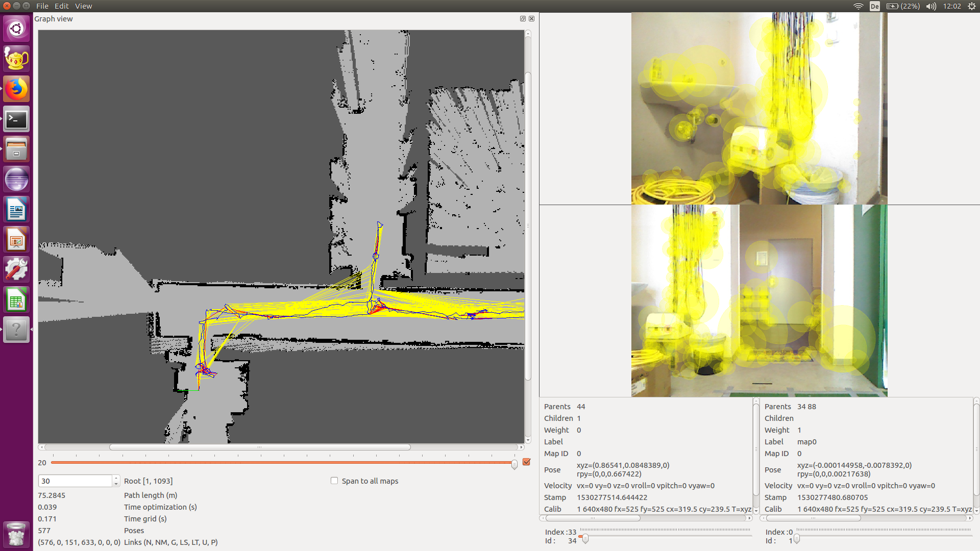Open Firefox from the launcher
Image resolution: width=980 pixels, height=551 pixels.
pos(16,89)
